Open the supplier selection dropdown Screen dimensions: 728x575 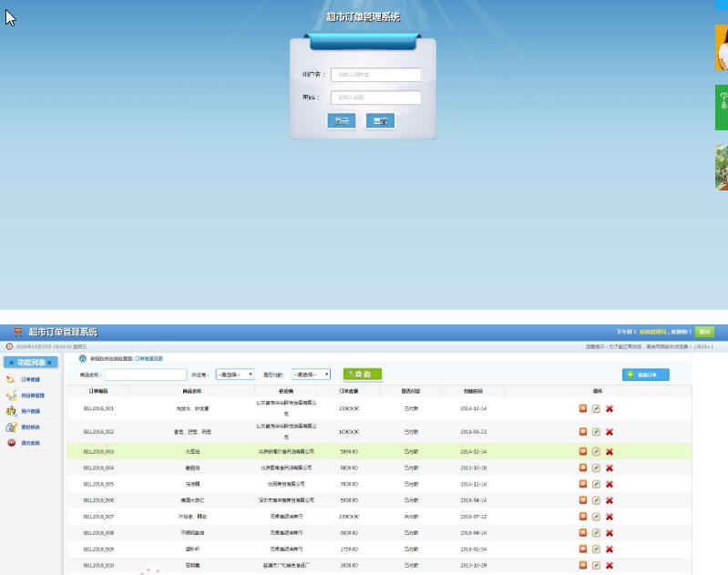[235, 375]
